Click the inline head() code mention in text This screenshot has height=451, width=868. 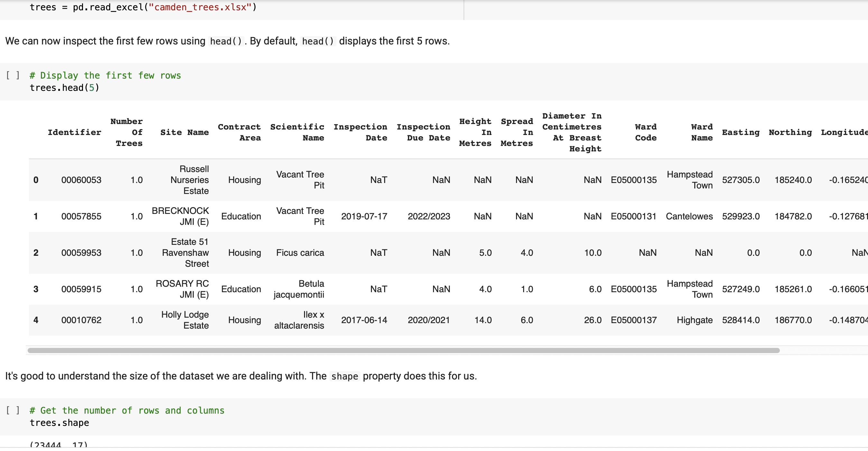225,41
